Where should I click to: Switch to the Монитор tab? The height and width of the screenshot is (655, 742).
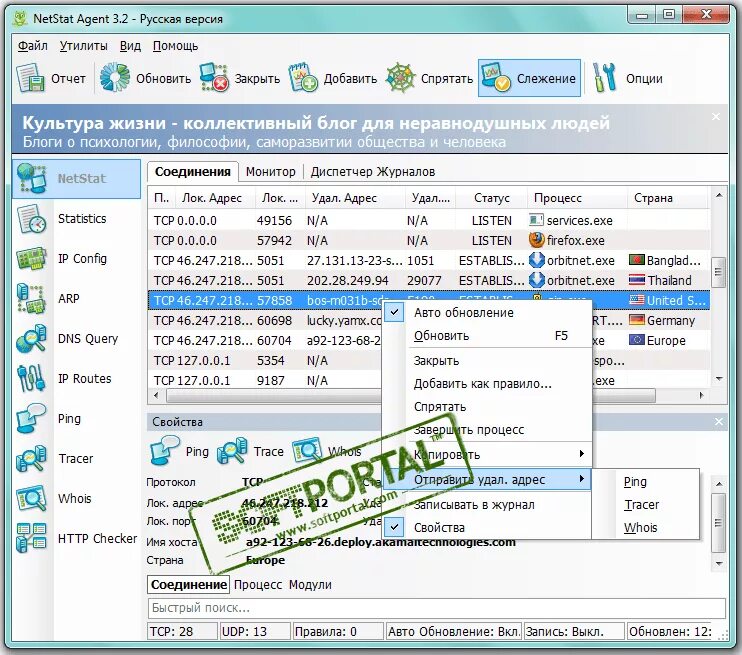point(271,172)
